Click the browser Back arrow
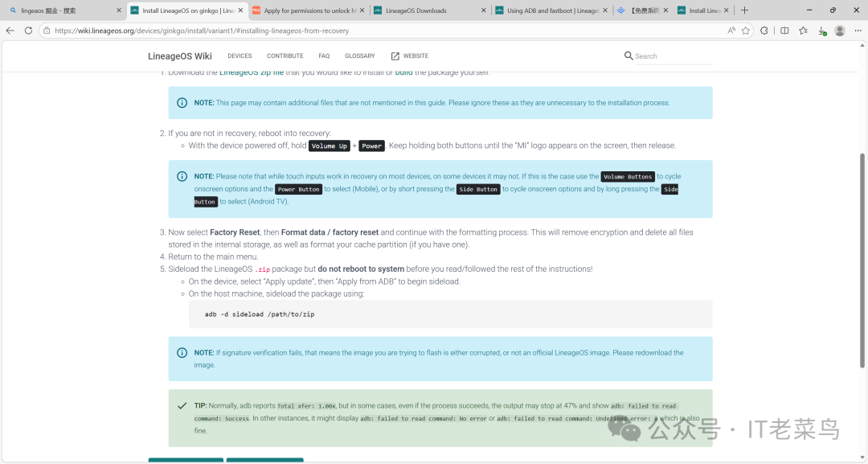 tap(10, 31)
